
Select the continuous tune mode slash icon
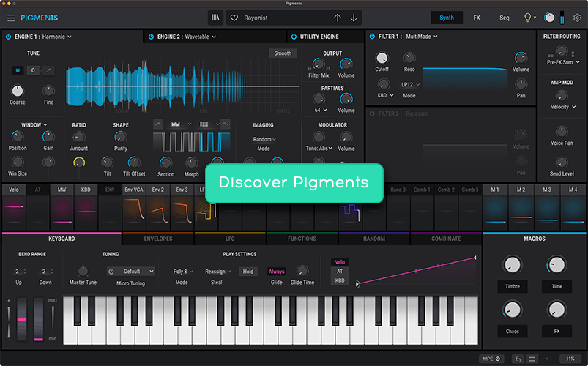click(48, 70)
